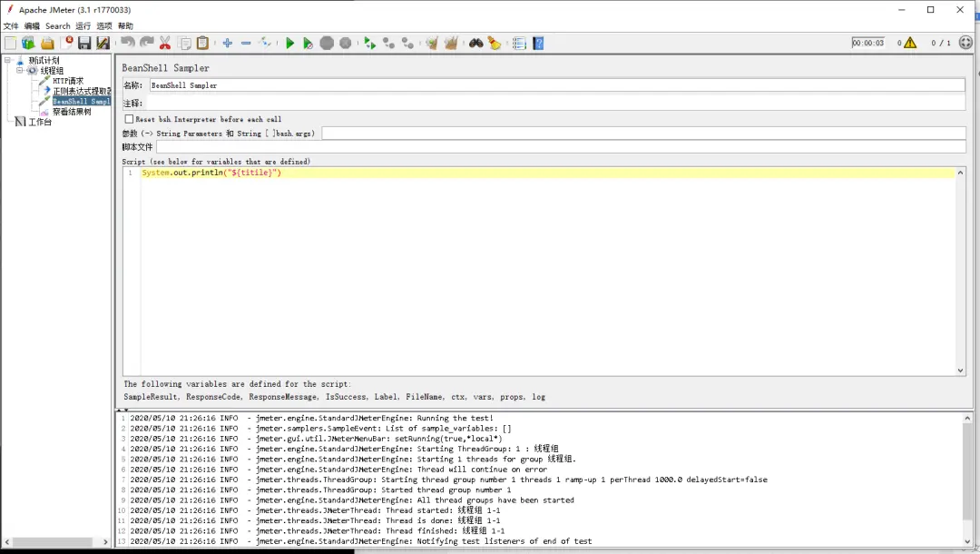Save the test plan with floppy icon

pyautogui.click(x=84, y=44)
